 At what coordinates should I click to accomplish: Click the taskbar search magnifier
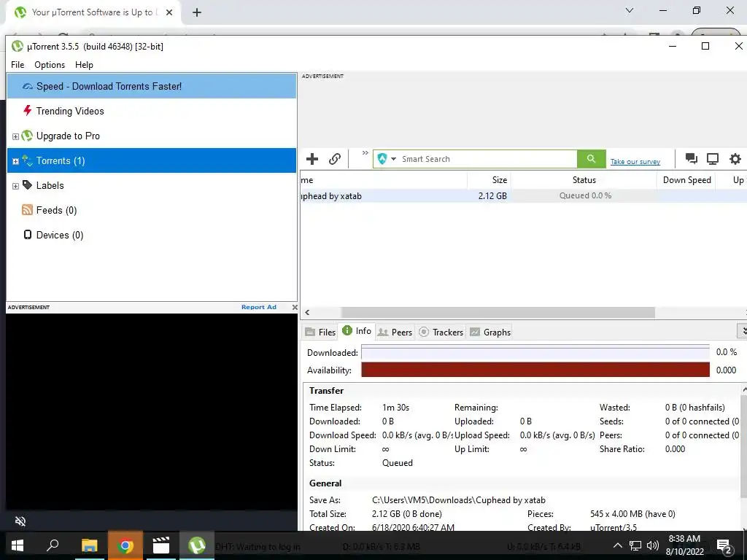pyautogui.click(x=53, y=545)
